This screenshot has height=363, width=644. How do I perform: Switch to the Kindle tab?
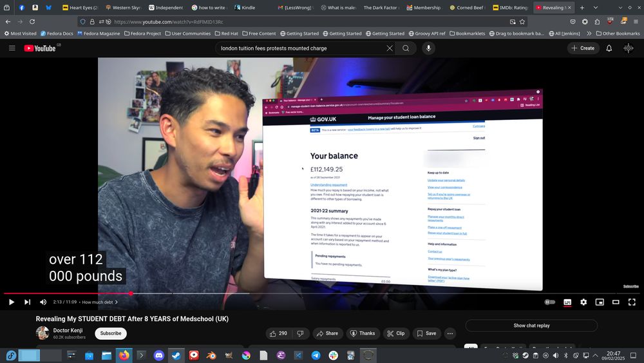(x=251, y=7)
